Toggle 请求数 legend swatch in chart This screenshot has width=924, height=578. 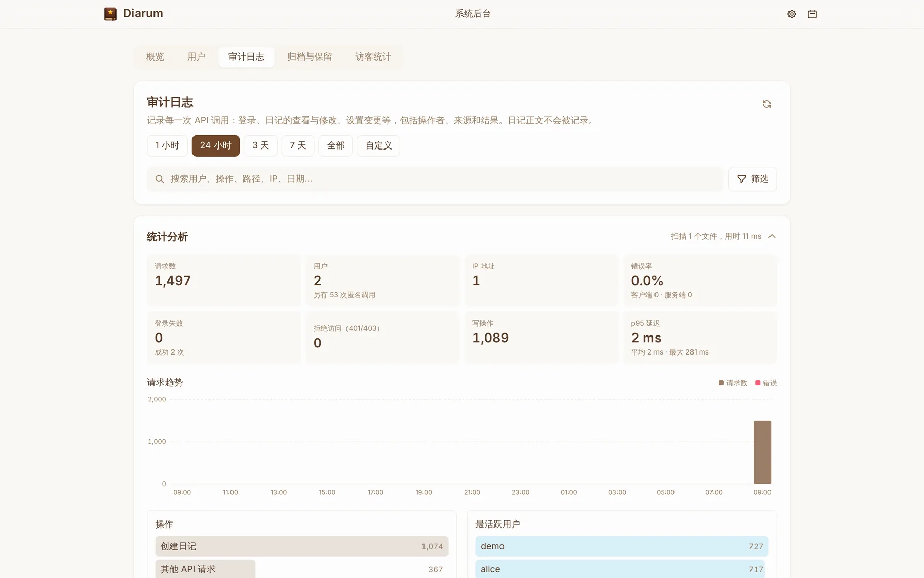pos(721,383)
